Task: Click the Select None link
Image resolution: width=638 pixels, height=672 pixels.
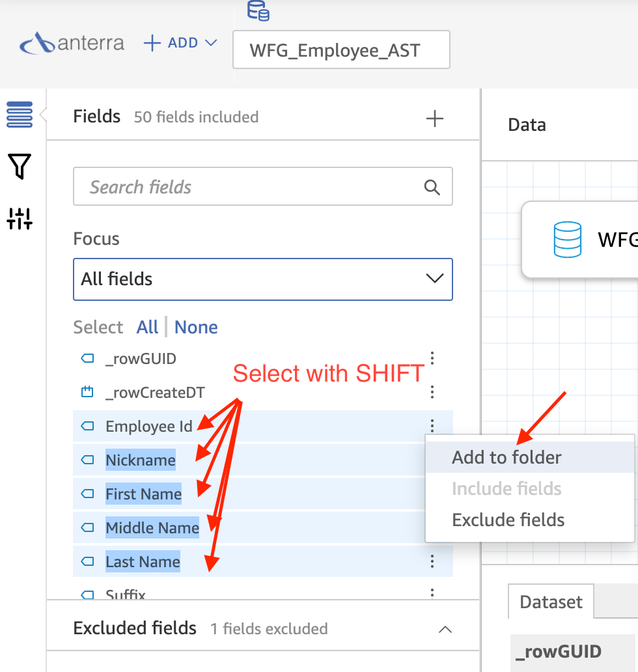Action: pyautogui.click(x=196, y=327)
